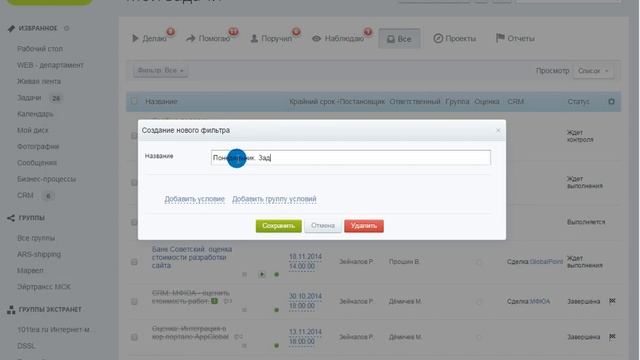
Task: Click the play icon under Банк Советский task
Action: [x=262, y=274]
